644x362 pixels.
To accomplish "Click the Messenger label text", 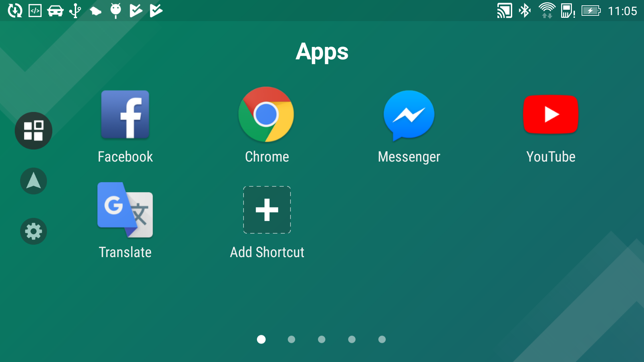I will (x=409, y=157).
